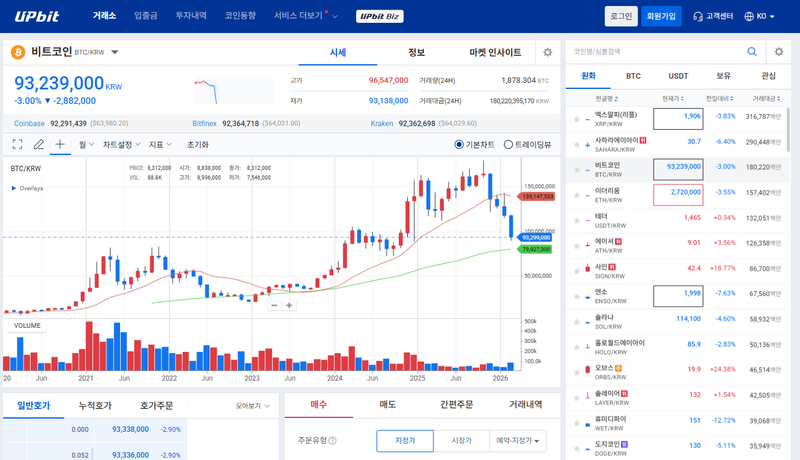Click the magnifier search icon in coin list
The height and width of the screenshot is (460, 800).
[x=753, y=51]
